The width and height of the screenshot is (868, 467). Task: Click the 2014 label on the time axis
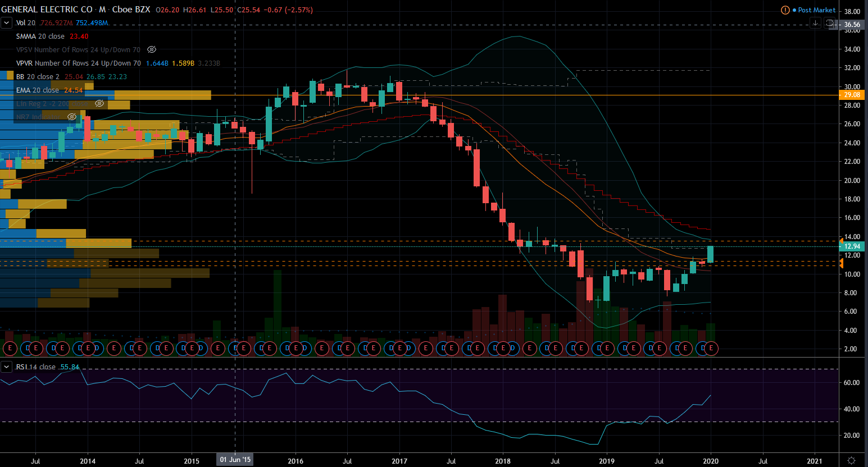point(88,461)
